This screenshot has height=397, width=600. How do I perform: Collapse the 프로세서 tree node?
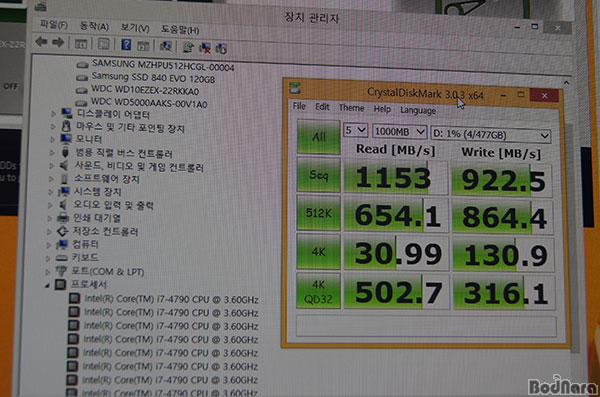pos(47,285)
